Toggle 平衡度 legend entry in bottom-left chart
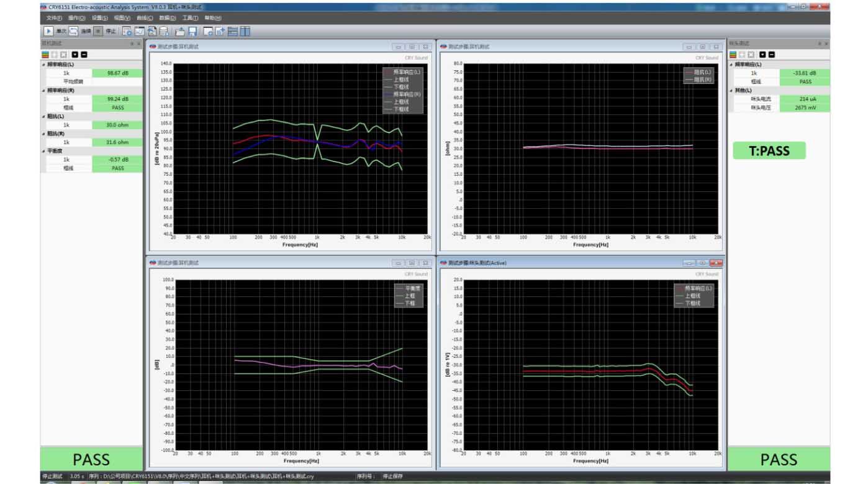 pos(412,288)
